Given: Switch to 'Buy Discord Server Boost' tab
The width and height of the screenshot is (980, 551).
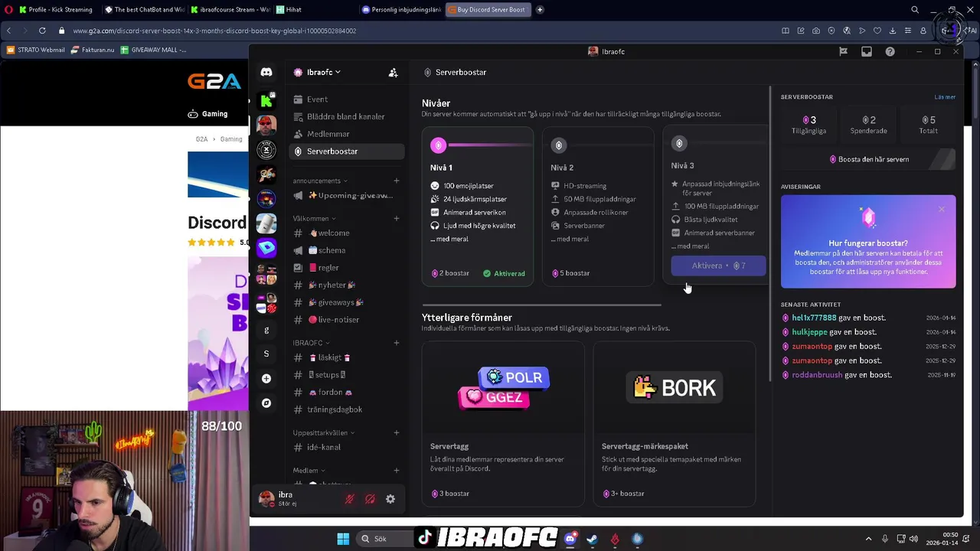Looking at the screenshot, I should pos(488,10).
